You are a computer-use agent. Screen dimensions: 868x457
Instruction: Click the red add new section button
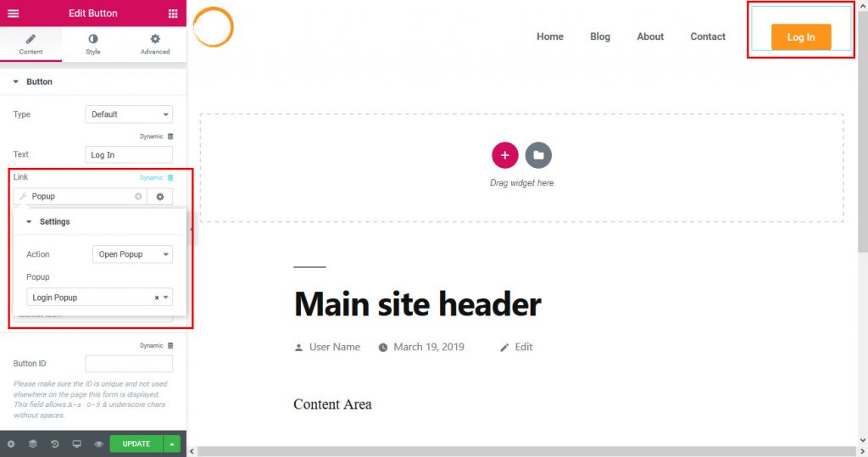(504, 155)
